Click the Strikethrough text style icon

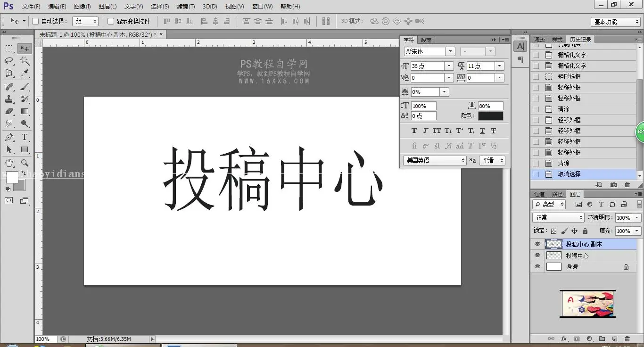tap(493, 131)
